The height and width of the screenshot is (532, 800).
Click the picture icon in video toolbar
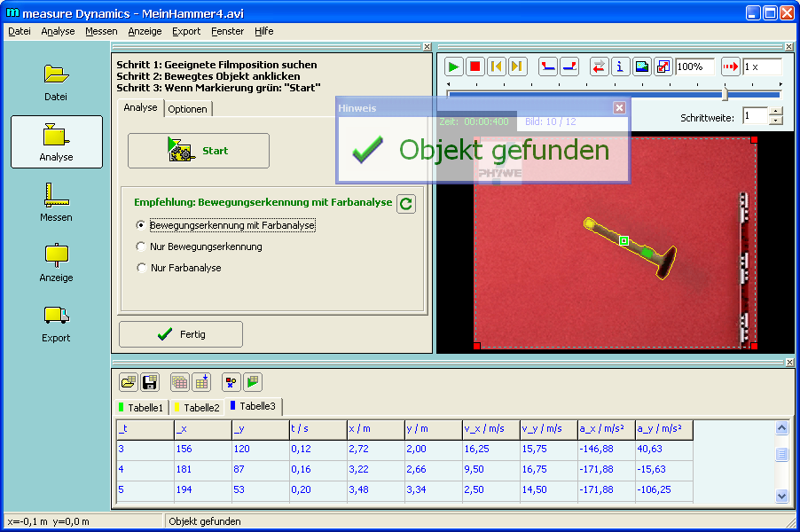pos(642,66)
